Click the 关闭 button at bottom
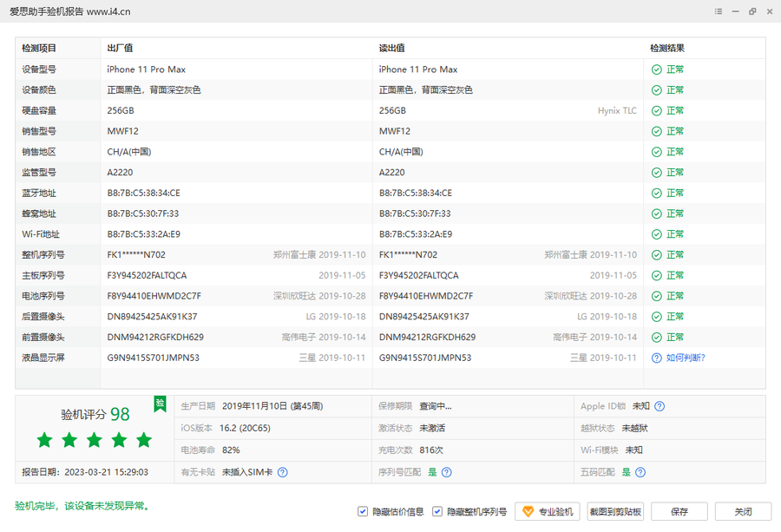781x532 pixels. tap(744, 512)
